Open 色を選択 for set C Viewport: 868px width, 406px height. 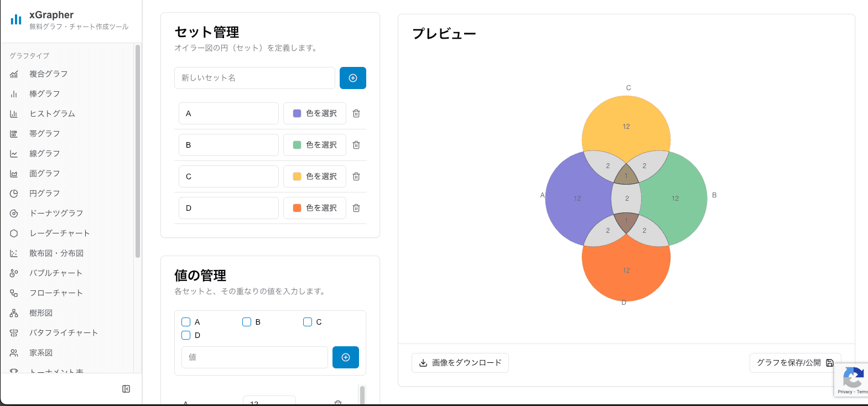coord(315,176)
